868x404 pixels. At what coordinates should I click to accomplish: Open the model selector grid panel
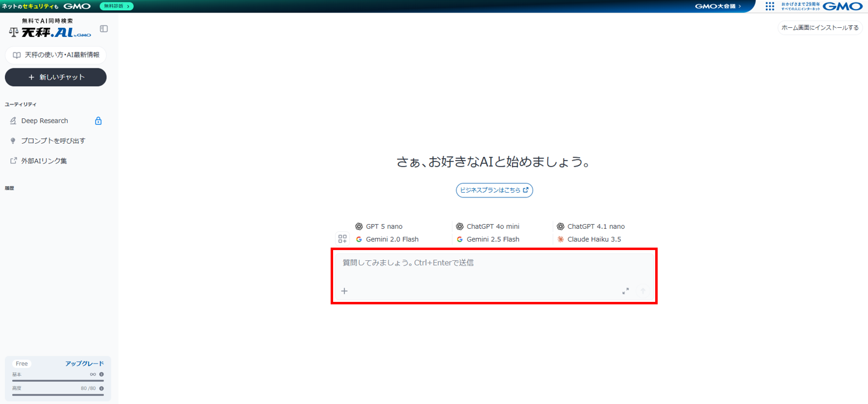(342, 238)
